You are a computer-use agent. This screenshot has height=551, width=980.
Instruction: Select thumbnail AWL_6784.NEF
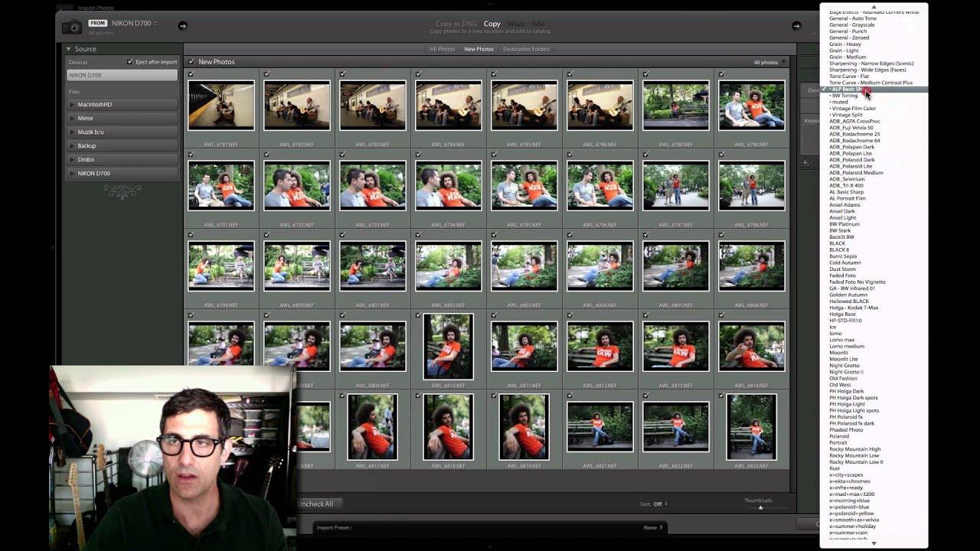tap(449, 105)
